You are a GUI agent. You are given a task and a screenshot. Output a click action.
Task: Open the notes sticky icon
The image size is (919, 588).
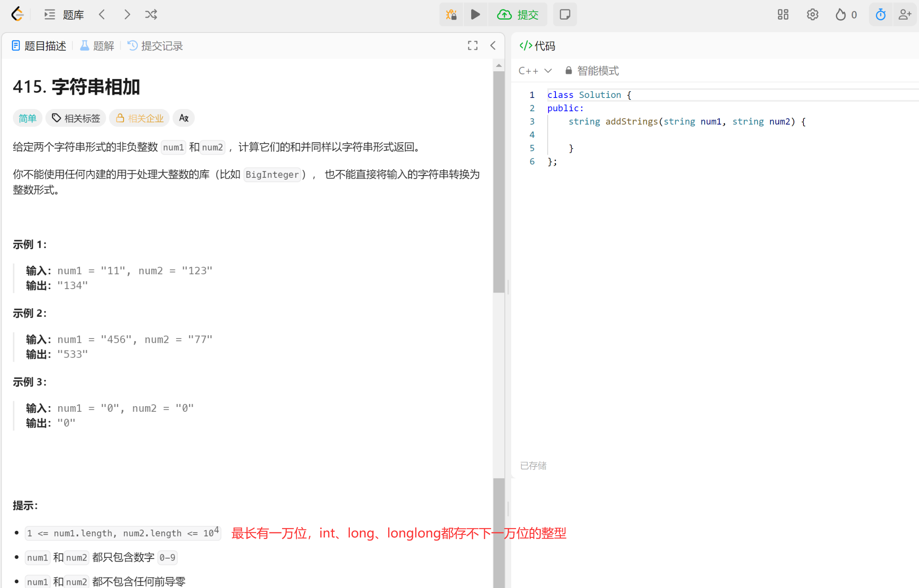(x=565, y=15)
